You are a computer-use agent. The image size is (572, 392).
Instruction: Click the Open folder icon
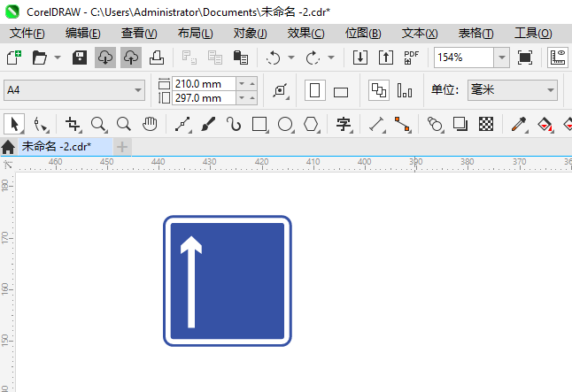[x=39, y=58]
